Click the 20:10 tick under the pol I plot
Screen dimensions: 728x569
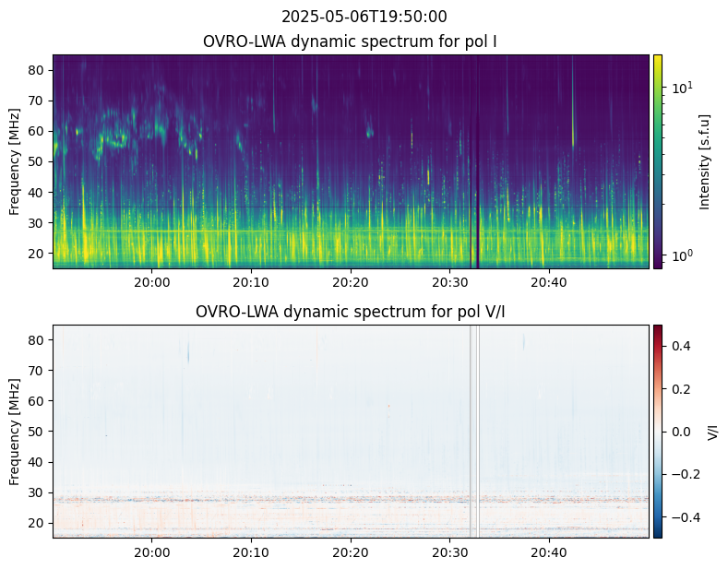coord(251,282)
